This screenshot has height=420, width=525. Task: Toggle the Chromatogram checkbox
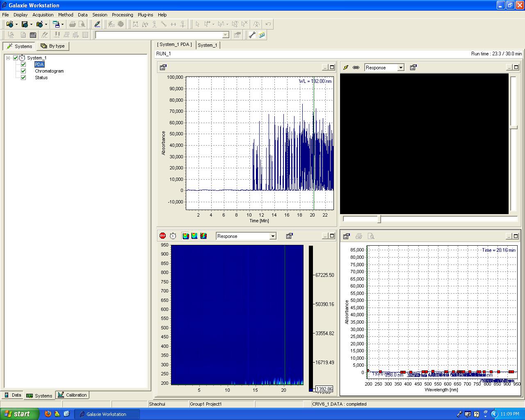click(x=23, y=71)
